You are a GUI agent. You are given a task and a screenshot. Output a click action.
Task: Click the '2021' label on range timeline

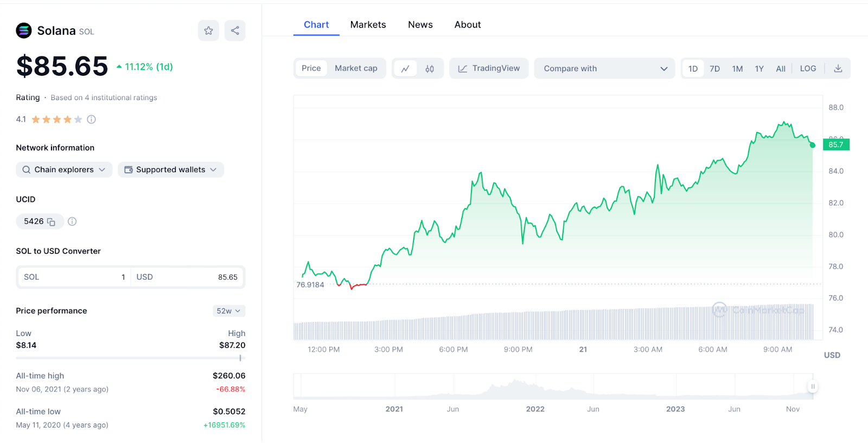pos(394,409)
